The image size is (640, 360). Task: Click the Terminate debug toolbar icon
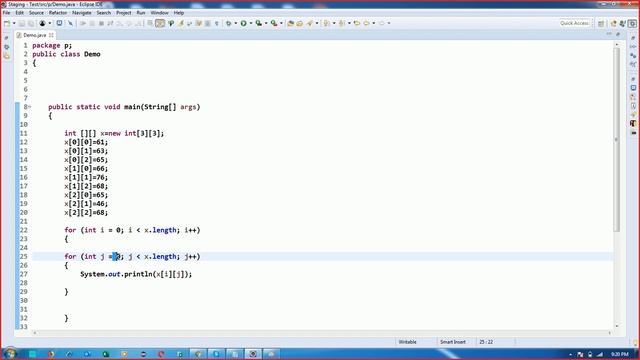point(101,23)
